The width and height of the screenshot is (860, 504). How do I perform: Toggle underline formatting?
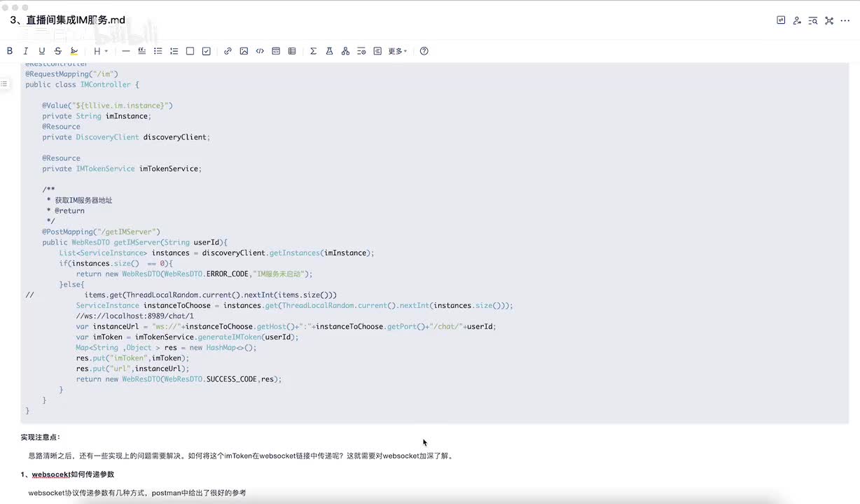42,51
